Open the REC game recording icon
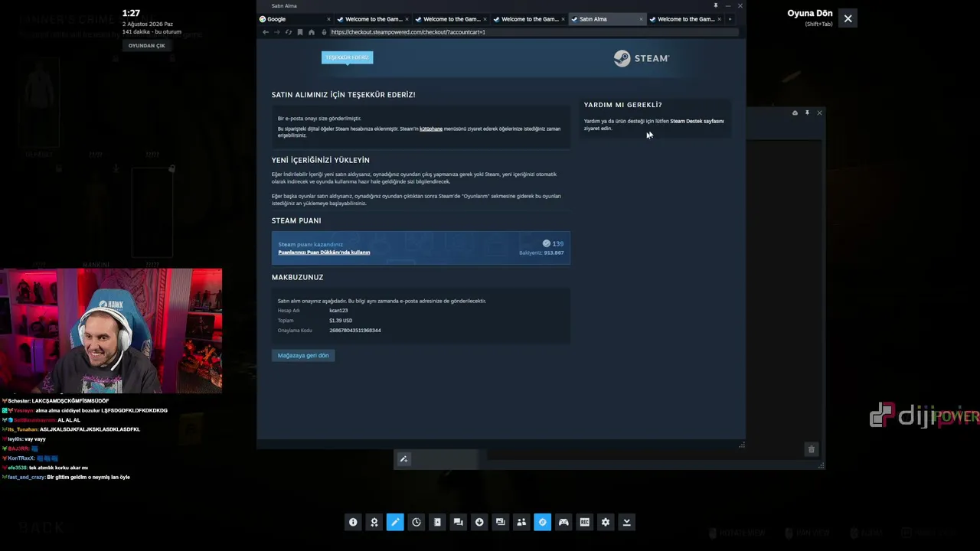 (x=585, y=522)
